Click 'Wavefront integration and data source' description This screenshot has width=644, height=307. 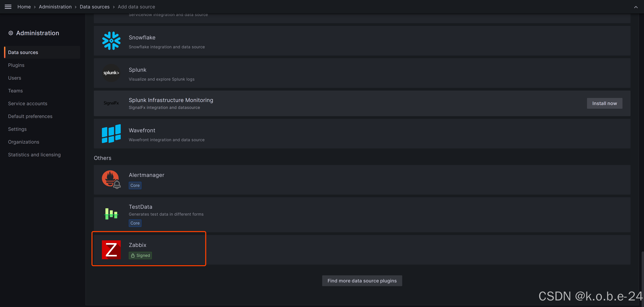166,140
